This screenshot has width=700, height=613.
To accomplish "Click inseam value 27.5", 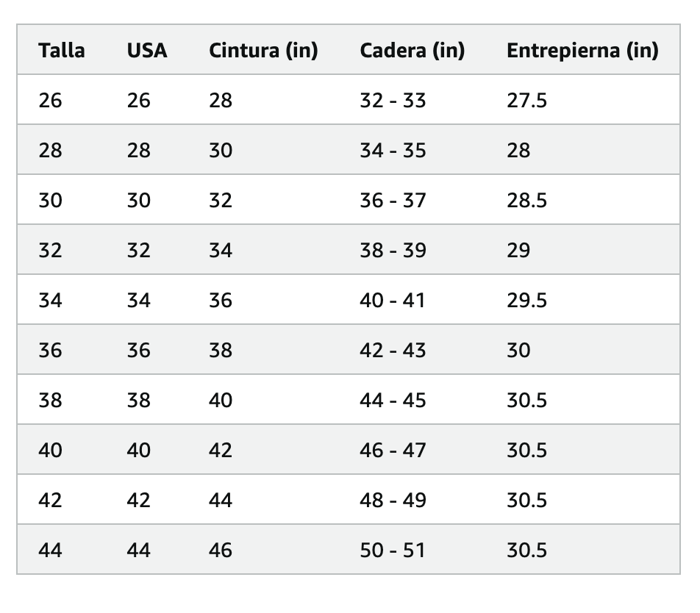I will pyautogui.click(x=526, y=101).
